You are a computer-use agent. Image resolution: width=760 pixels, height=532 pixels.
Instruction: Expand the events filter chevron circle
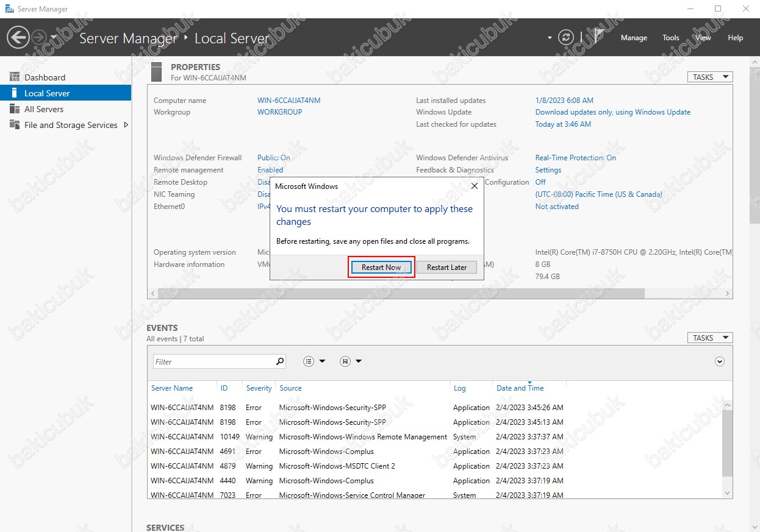coord(720,361)
